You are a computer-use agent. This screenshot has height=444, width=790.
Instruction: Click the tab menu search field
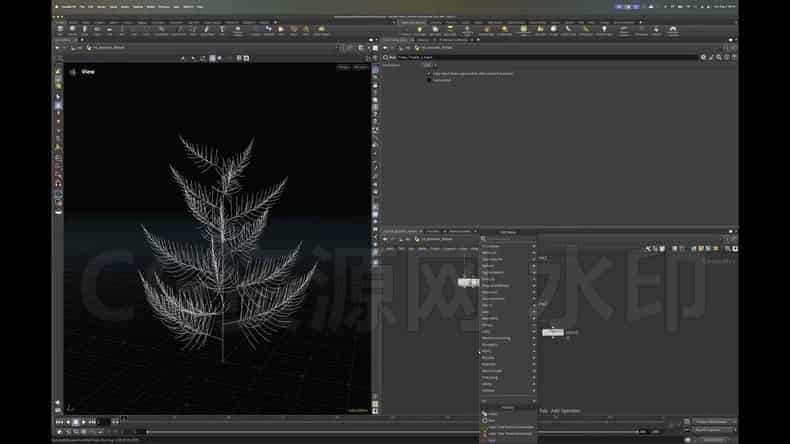509,238
